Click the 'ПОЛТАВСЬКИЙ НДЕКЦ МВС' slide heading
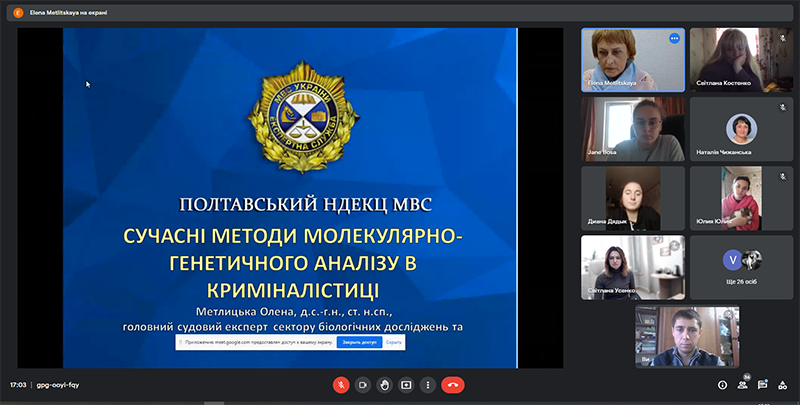Screen dimensions: 800x405 [306, 205]
